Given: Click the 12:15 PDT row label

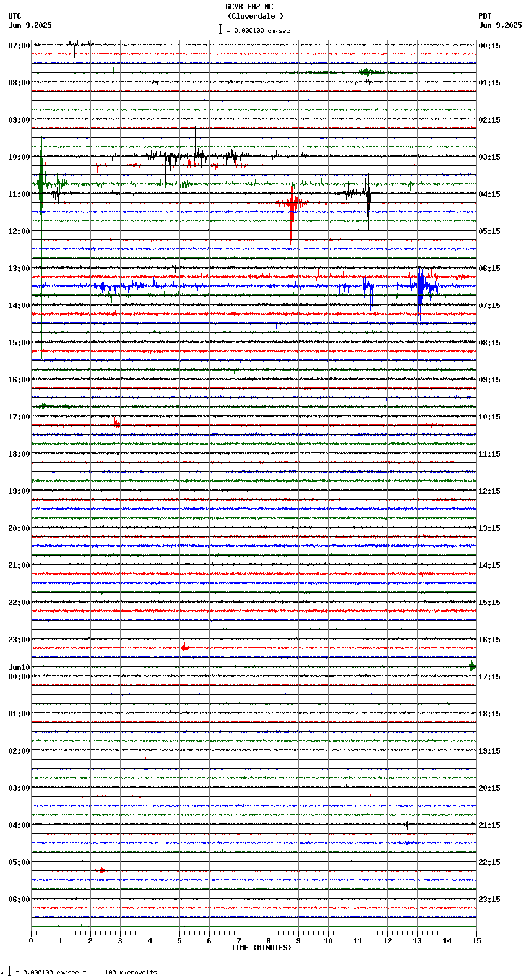Looking at the screenshot, I should click(489, 491).
